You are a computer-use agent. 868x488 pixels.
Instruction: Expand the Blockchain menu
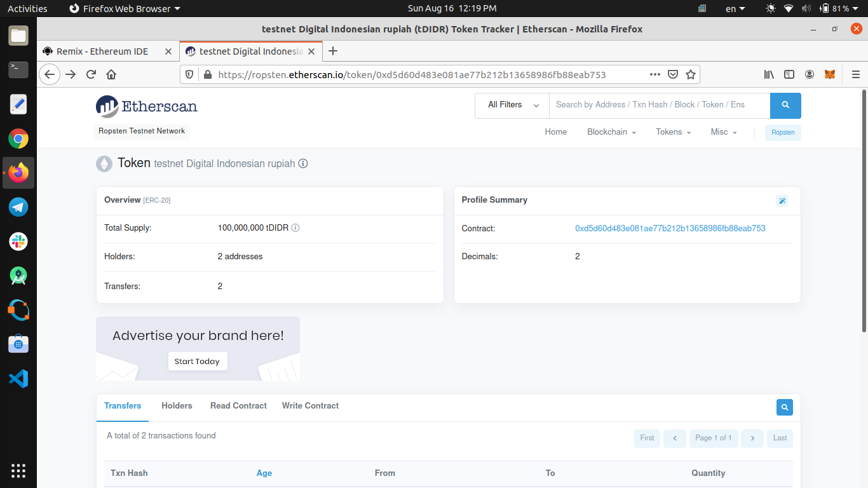[x=611, y=132]
